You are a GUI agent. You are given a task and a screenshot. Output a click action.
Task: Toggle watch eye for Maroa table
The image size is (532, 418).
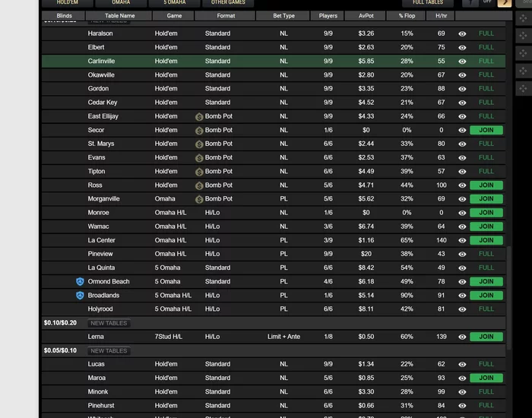click(462, 378)
